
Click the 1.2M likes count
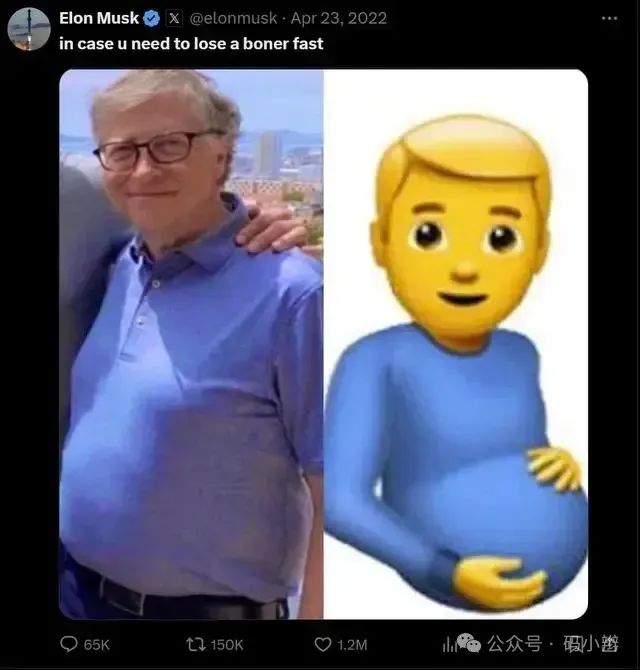(x=352, y=645)
